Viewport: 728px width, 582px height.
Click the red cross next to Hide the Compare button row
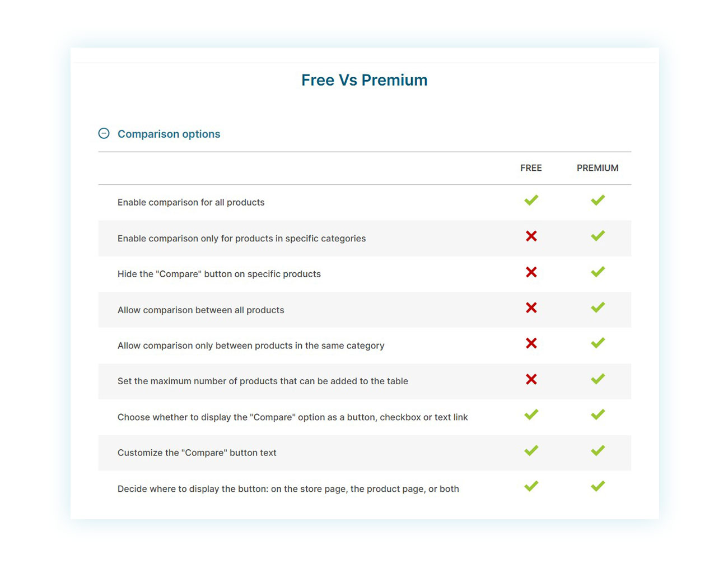[x=531, y=272]
